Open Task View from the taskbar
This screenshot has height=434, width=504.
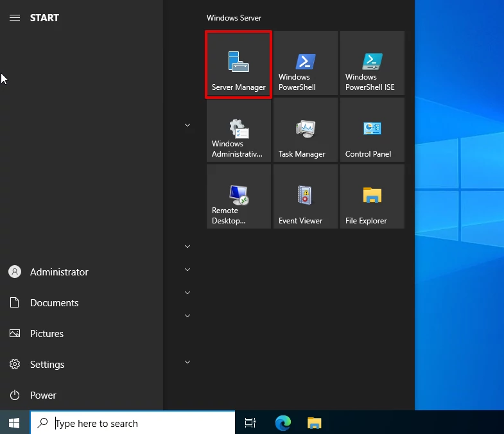tap(250, 422)
